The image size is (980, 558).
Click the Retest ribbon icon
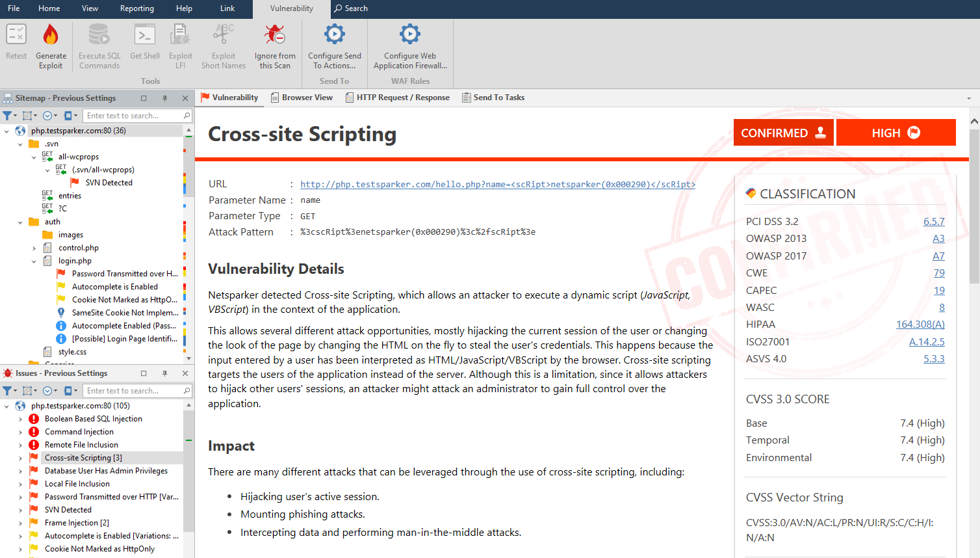coord(16,34)
